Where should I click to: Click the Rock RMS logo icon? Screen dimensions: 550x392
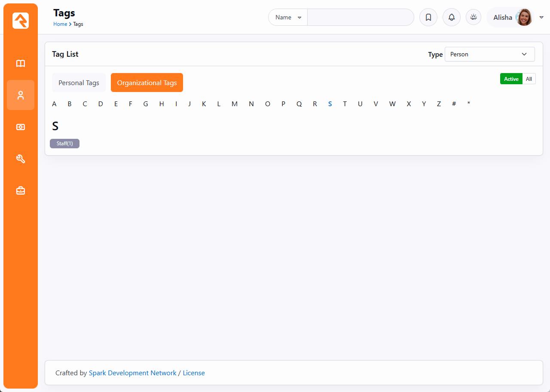pyautogui.click(x=21, y=21)
